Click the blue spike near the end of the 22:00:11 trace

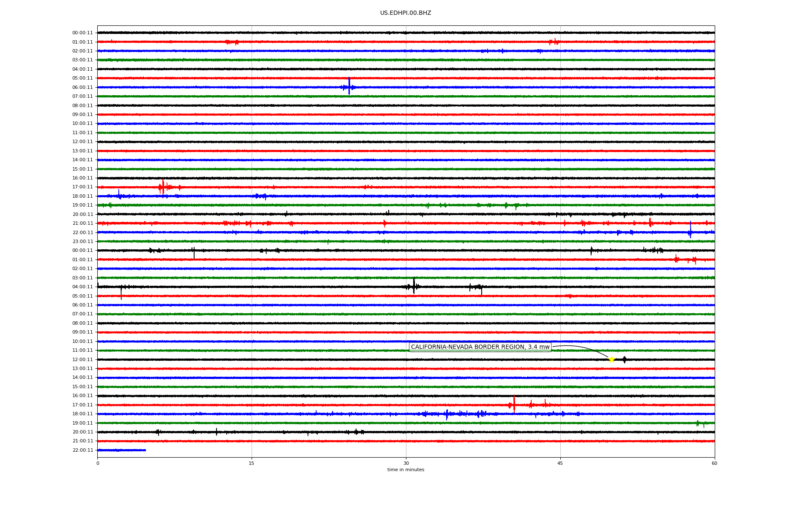tap(690, 231)
